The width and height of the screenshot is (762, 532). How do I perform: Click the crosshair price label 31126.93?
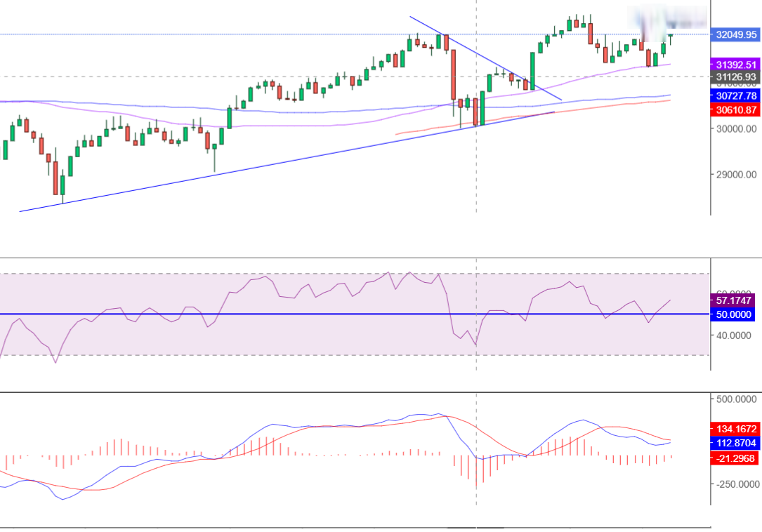[x=735, y=77]
